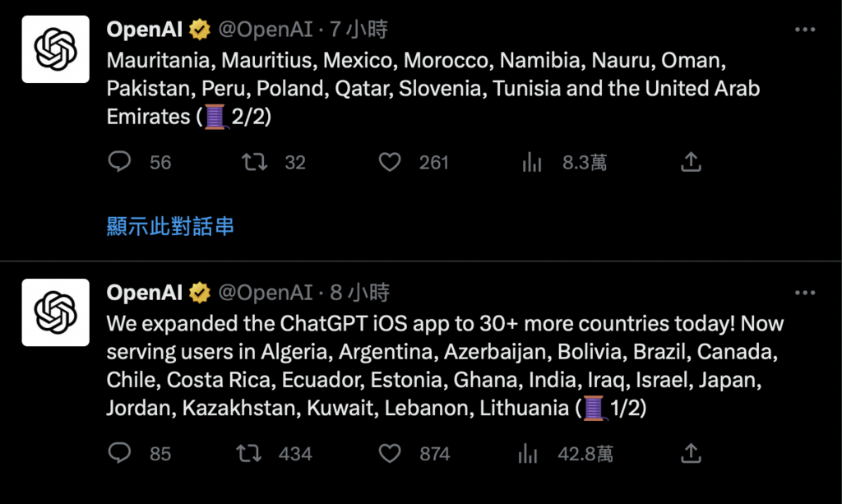View analytics showing 8.3萬 views
Viewport: 842px width, 504px height.
532,162
